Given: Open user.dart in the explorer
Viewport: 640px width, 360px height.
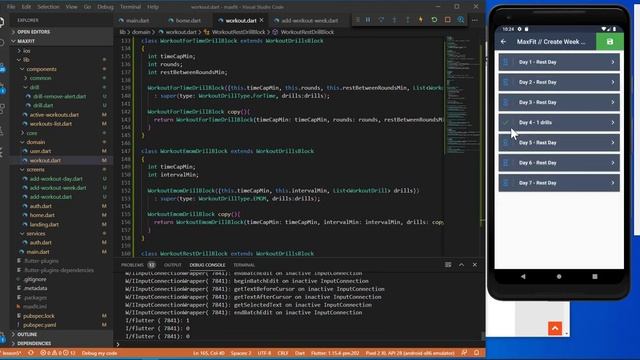Looking at the screenshot, I should [x=40, y=151].
